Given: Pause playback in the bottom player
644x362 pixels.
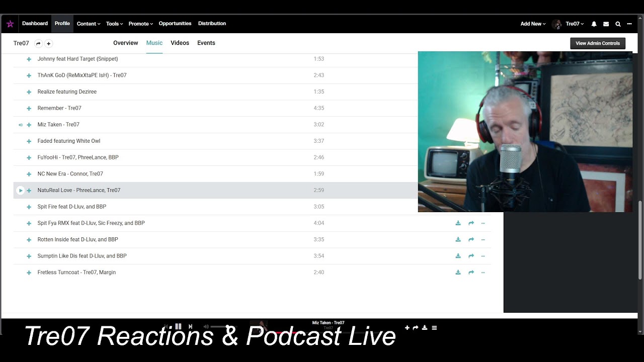Looking at the screenshot, I should (178, 327).
